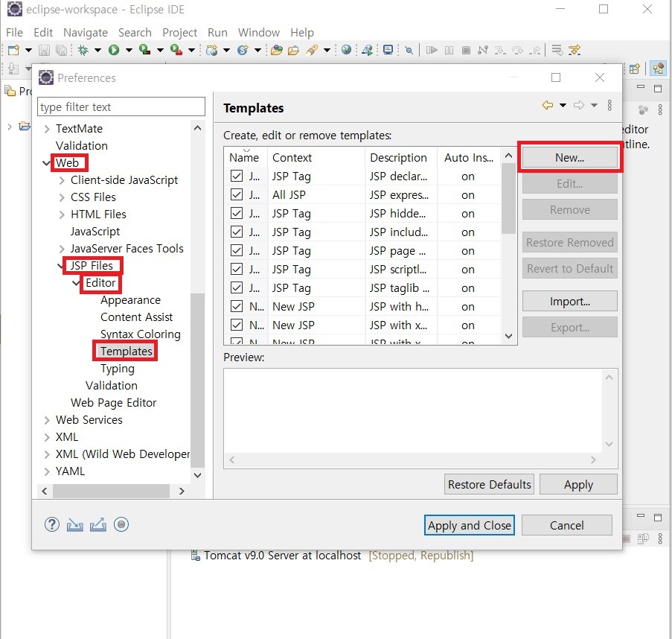Click the Resume debug icon
The image size is (672, 639).
click(x=432, y=50)
